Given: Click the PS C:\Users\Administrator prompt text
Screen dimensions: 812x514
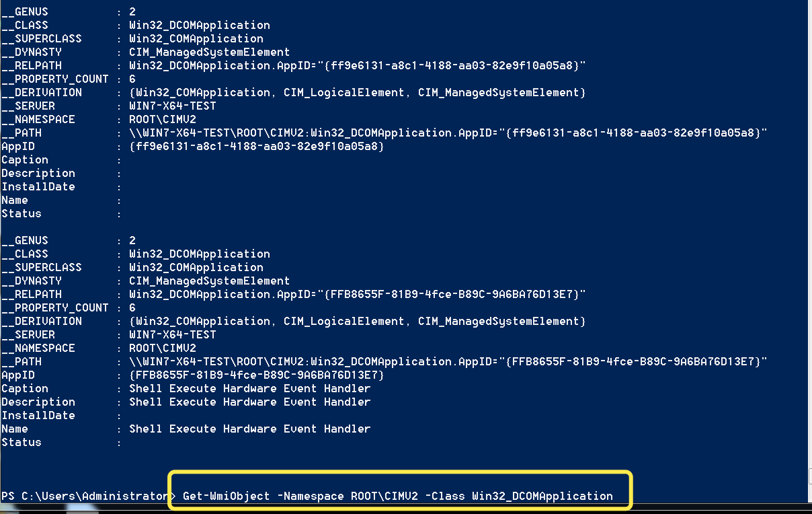Looking at the screenshot, I should (84, 496).
